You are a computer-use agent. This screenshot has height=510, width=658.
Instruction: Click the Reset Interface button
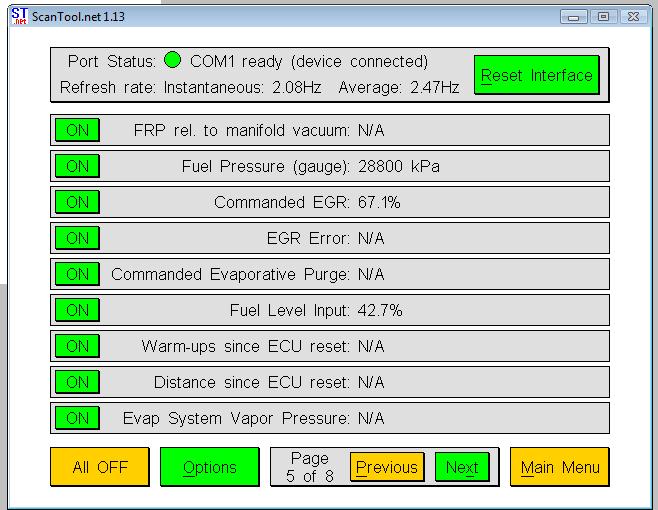pyautogui.click(x=536, y=75)
